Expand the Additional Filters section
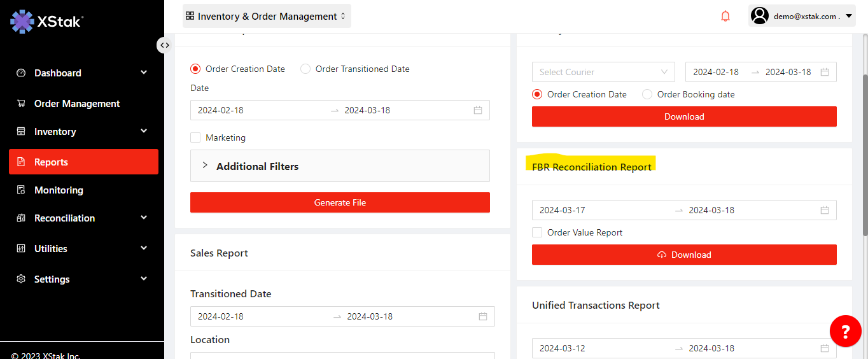The image size is (868, 359). [340, 166]
